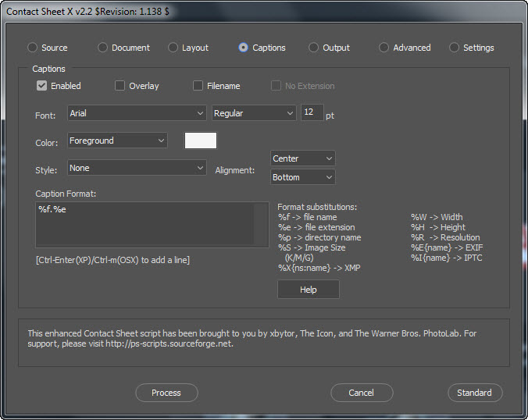Check the Filename checkbox
The image size is (528, 420).
pos(198,86)
